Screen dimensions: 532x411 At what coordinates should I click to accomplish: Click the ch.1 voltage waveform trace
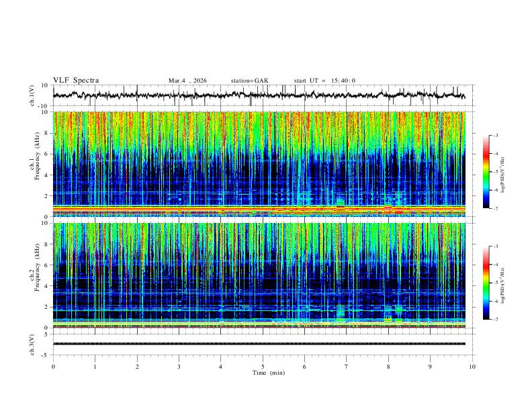click(259, 95)
